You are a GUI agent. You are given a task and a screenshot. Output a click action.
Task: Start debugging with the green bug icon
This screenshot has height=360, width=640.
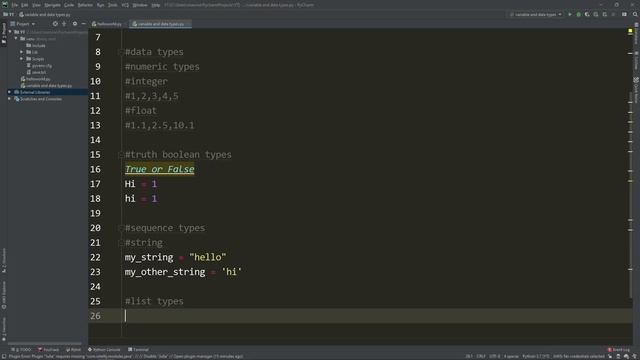tap(578, 14)
